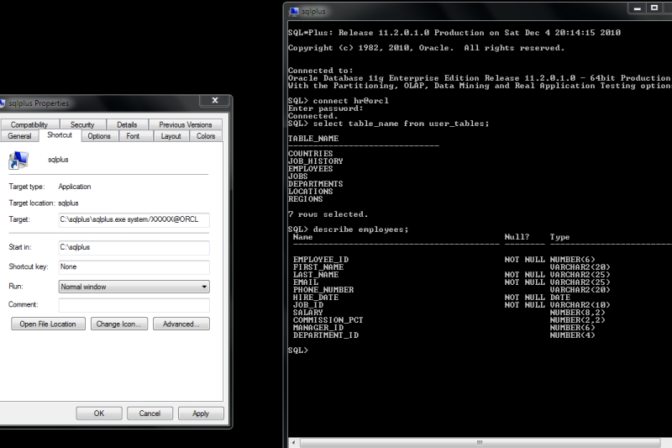Click the Properties dialog title bar icon
This screenshot has width=672, height=448.
coord(3,102)
